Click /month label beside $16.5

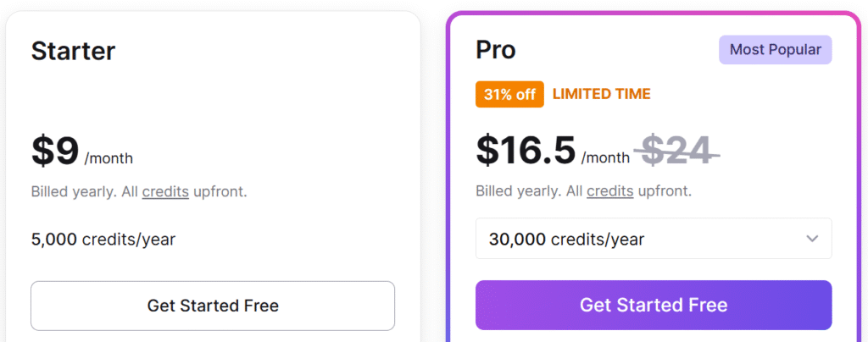pos(605,158)
